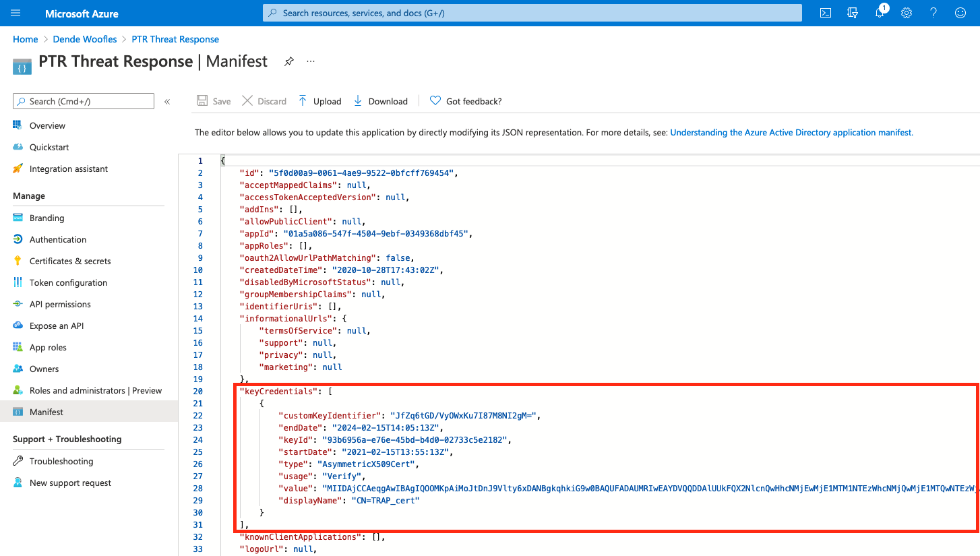
Task: Click the "endDate" value 2024-02-15
Action: pyautogui.click(x=387, y=427)
